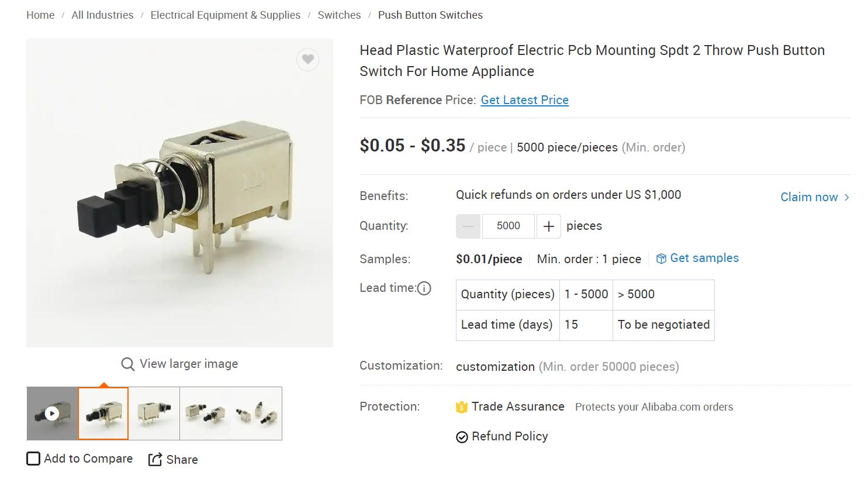Click the quantity input field

(x=508, y=226)
